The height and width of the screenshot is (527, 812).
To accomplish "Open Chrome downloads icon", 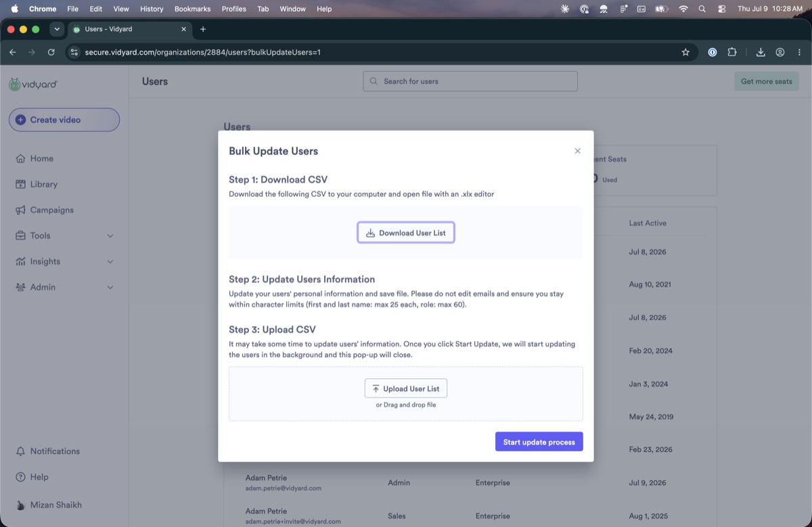I will [x=761, y=52].
